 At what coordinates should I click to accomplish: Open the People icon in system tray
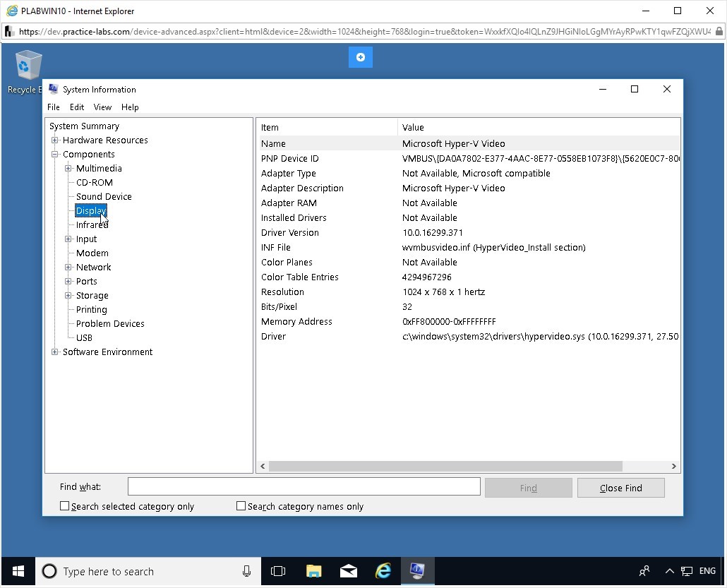[x=644, y=571]
